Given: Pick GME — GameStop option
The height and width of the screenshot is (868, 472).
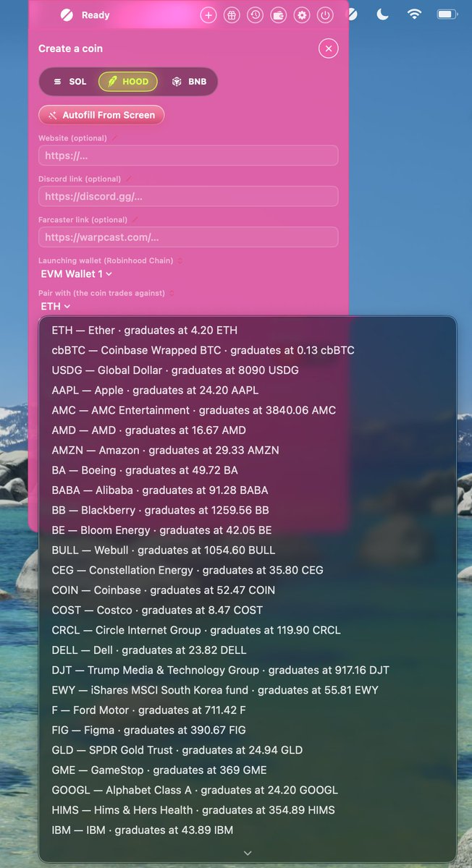Looking at the screenshot, I should click(x=248, y=770).
